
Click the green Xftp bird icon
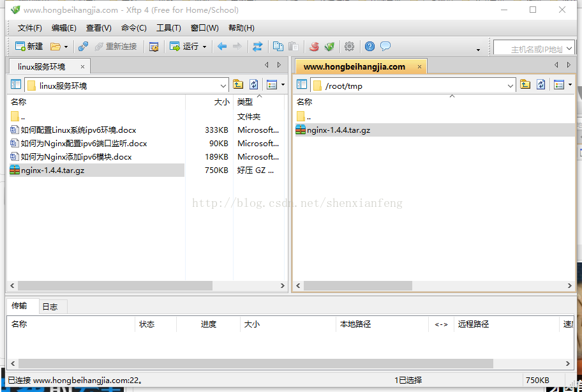pyautogui.click(x=329, y=47)
